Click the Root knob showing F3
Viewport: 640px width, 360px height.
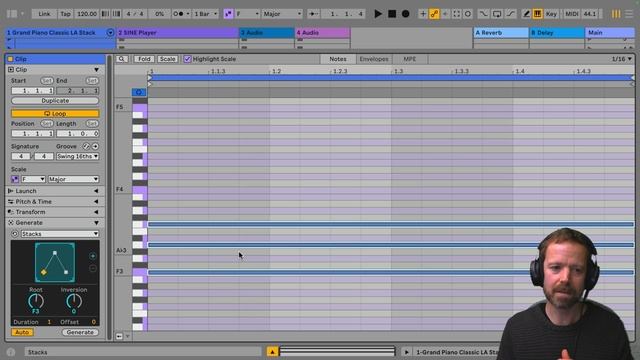[36, 301]
